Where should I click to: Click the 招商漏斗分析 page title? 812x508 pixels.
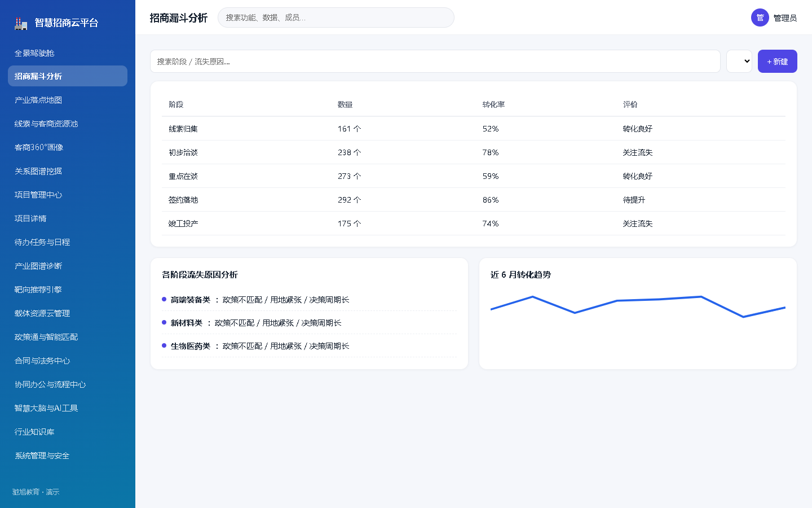(178, 18)
